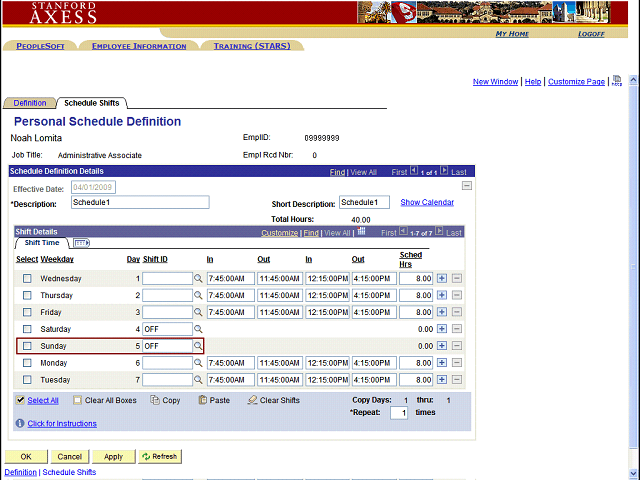The width and height of the screenshot is (640, 480).
Task: Delete the Tuesday row with minus button
Action: point(457,380)
